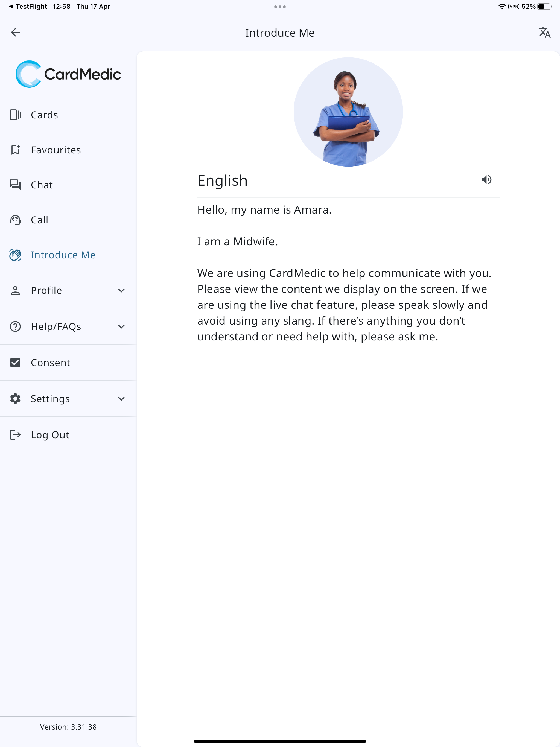Screen dimensions: 560x747
Task: Select the Favourites menu item
Action: (68, 150)
